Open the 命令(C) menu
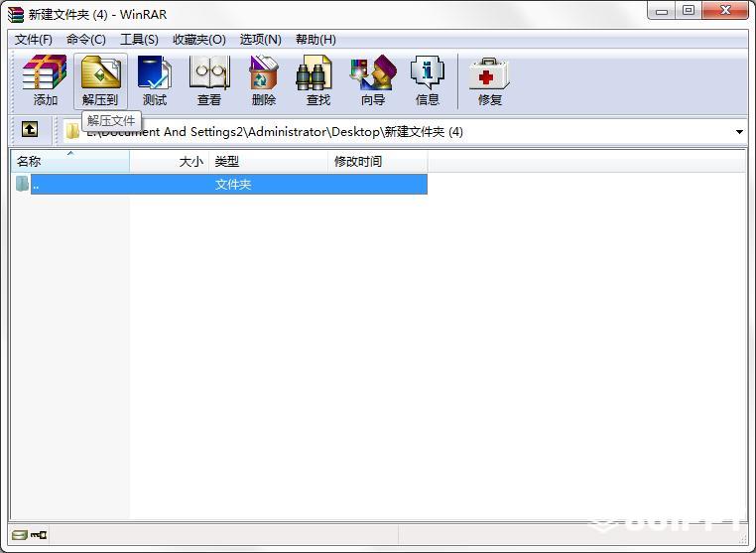 point(86,40)
